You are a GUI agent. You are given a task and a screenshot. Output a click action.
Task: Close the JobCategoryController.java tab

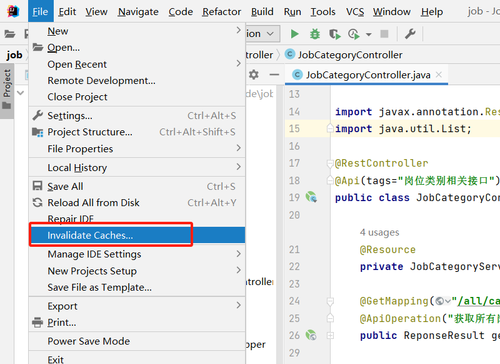click(x=439, y=75)
